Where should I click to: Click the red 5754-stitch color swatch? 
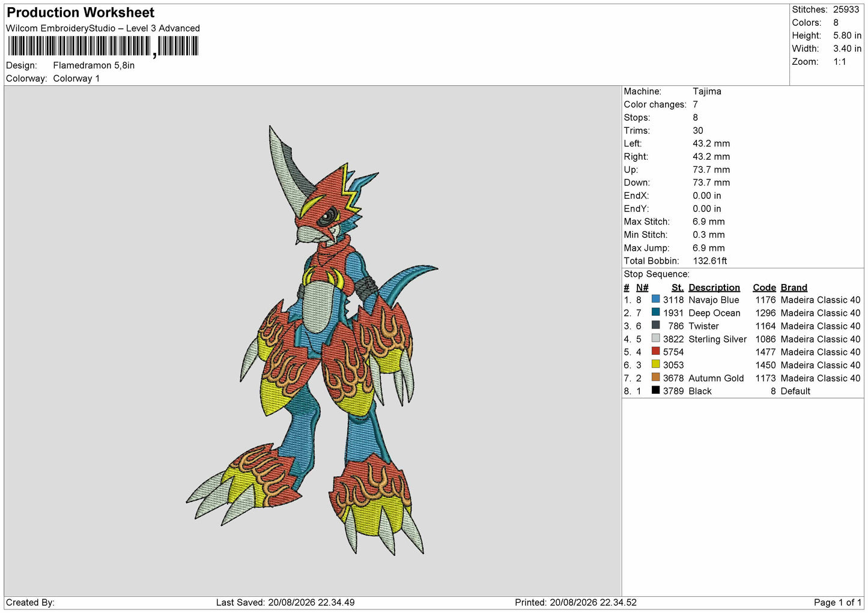pos(655,351)
